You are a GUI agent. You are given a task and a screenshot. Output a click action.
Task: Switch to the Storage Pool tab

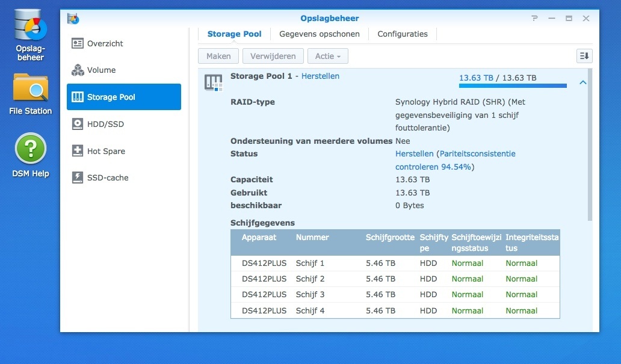pyautogui.click(x=234, y=34)
